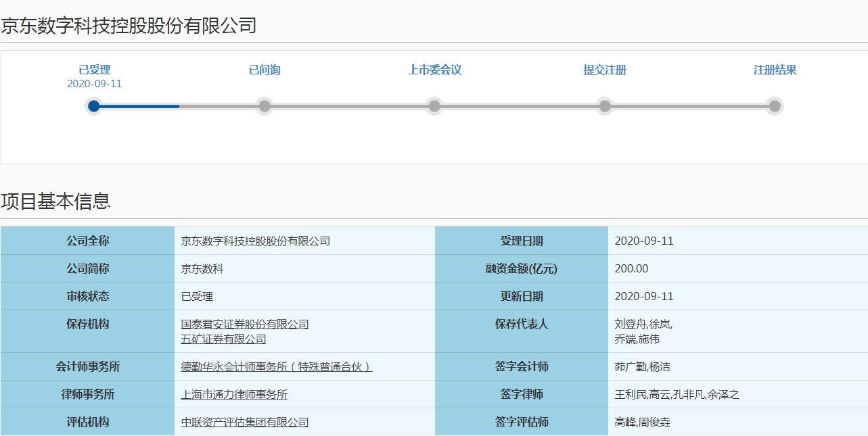Select the 上市委会议 stage label
Screen dimensions: 868x436
[434, 70]
